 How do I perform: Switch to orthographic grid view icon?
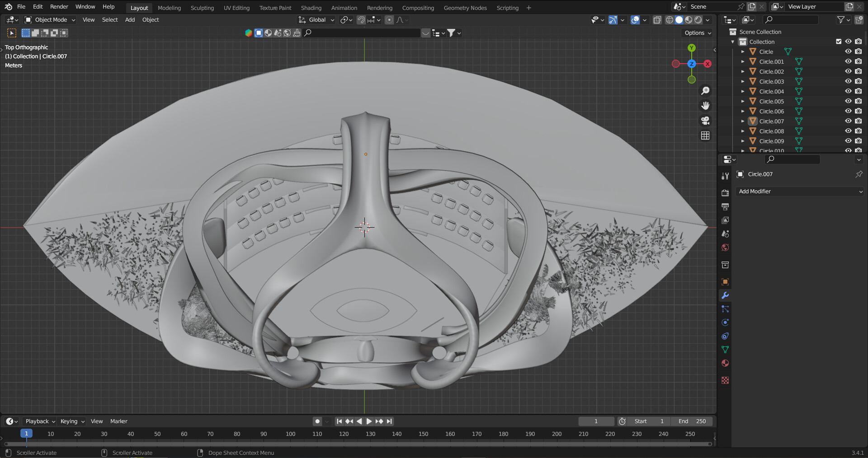tap(705, 136)
